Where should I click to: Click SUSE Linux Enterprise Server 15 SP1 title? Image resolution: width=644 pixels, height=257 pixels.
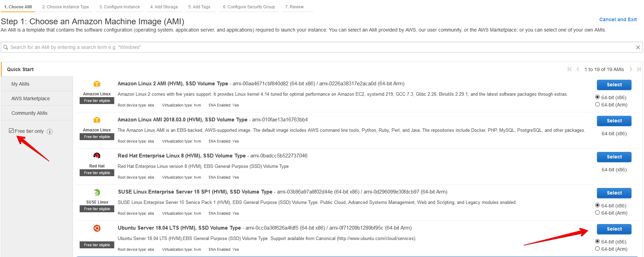pos(195,192)
